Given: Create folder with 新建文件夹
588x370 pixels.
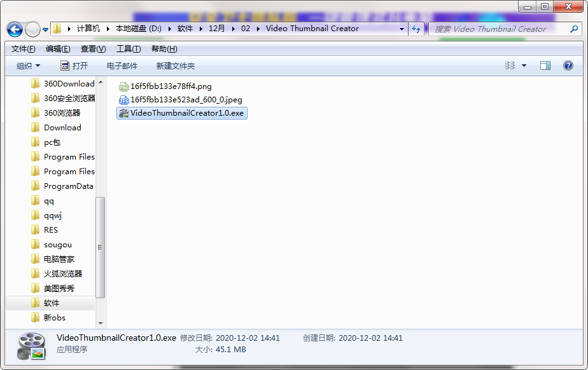Looking at the screenshot, I should pyautogui.click(x=176, y=66).
